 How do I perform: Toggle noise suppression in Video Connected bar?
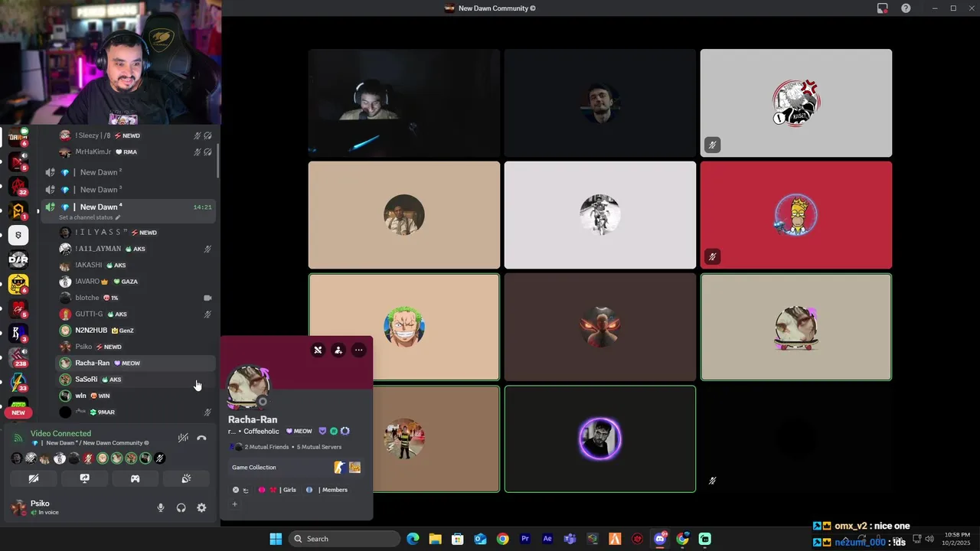[183, 439]
